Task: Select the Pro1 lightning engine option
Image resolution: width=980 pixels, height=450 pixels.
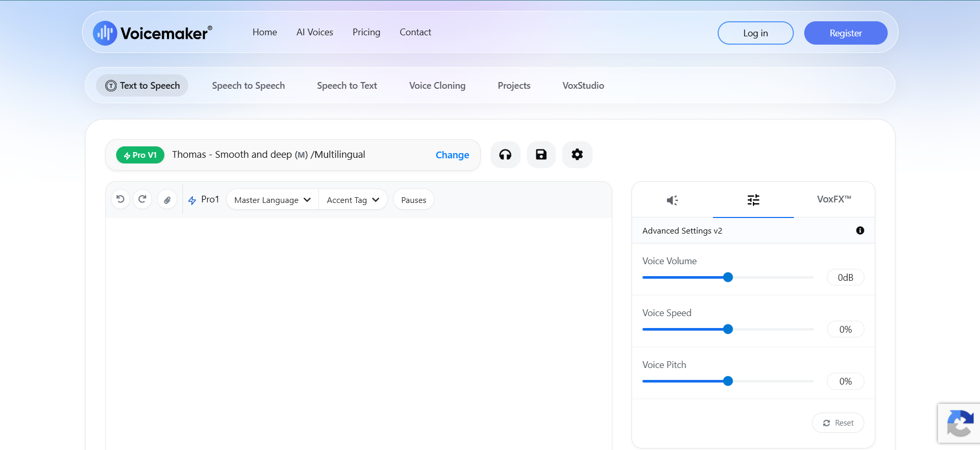Action: pyautogui.click(x=204, y=200)
